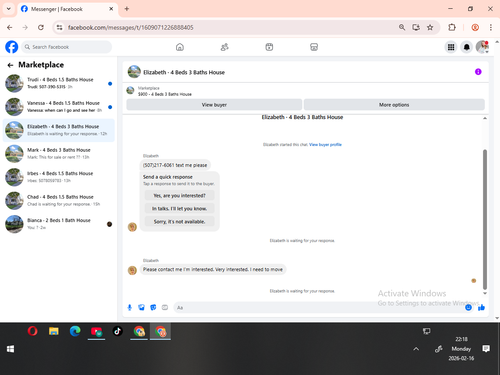Open the View buyer profile link
The width and height of the screenshot is (500, 375).
(325, 144)
